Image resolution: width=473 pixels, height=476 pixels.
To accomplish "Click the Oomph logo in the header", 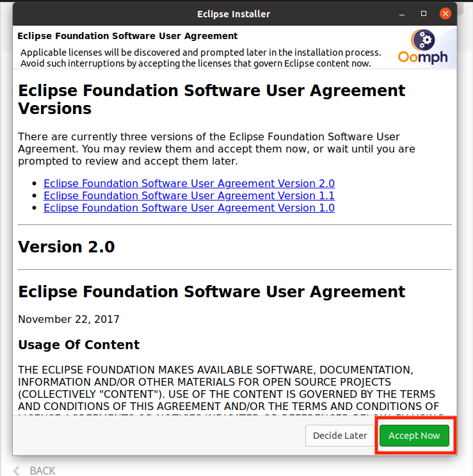I will coord(423,47).
